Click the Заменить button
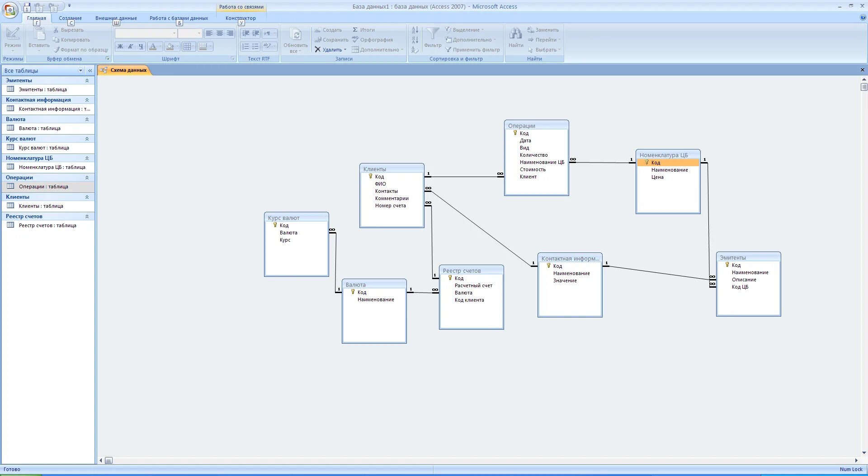868x476 pixels. coord(543,30)
